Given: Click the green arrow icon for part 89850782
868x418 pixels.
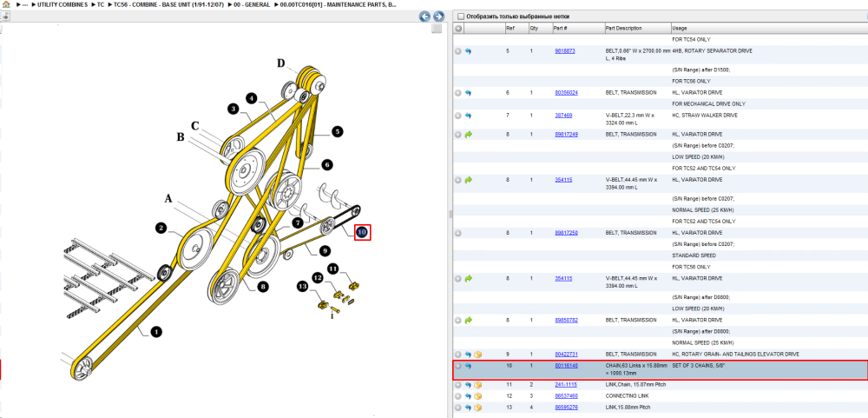Looking at the screenshot, I should click(x=469, y=320).
